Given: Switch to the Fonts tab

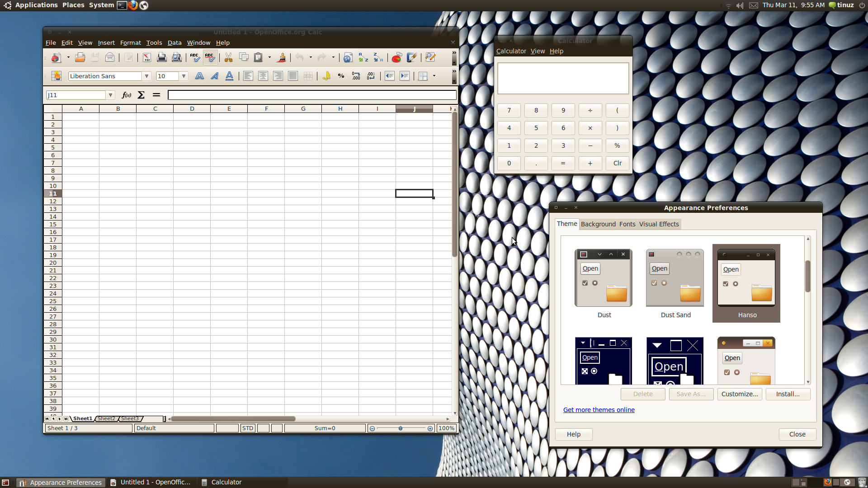Looking at the screenshot, I should [627, 224].
